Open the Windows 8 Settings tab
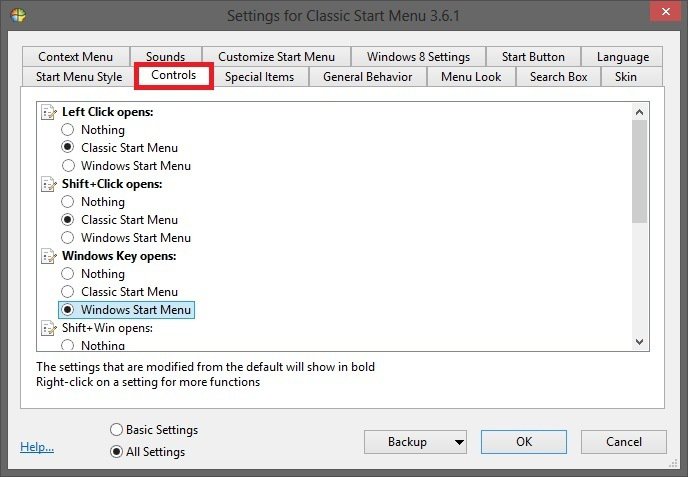 point(418,57)
